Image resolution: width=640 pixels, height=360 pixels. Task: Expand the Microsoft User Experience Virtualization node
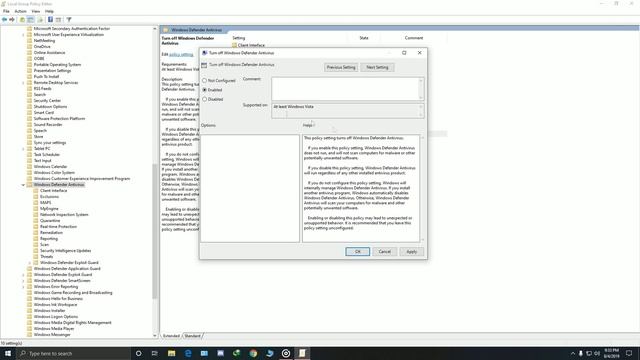tap(23, 35)
